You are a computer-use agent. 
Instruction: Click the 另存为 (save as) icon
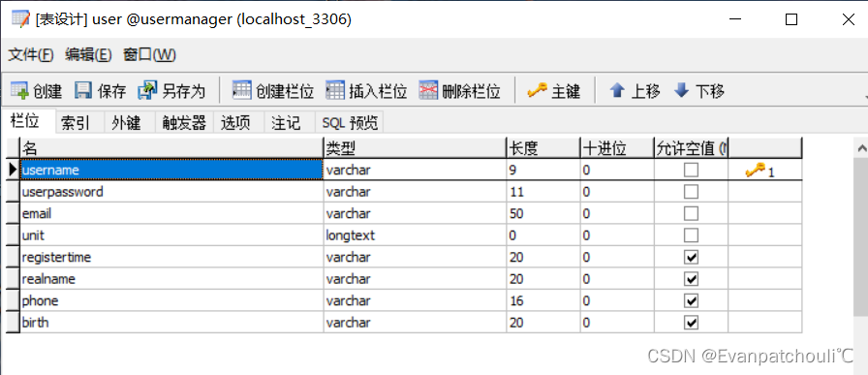click(148, 90)
